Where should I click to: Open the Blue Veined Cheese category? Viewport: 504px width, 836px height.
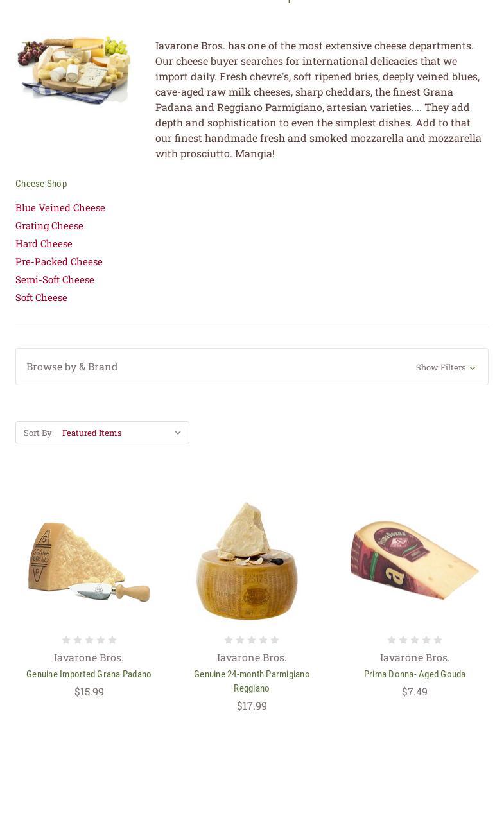pyautogui.click(x=60, y=207)
